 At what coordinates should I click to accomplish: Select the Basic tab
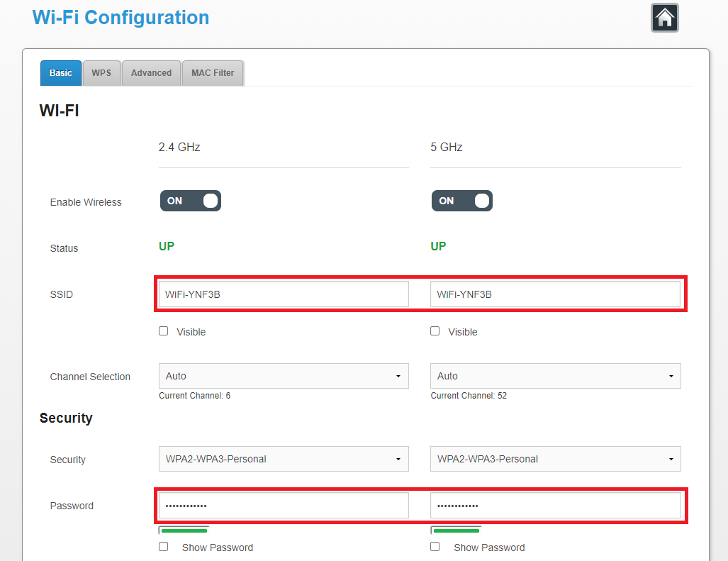coord(60,72)
